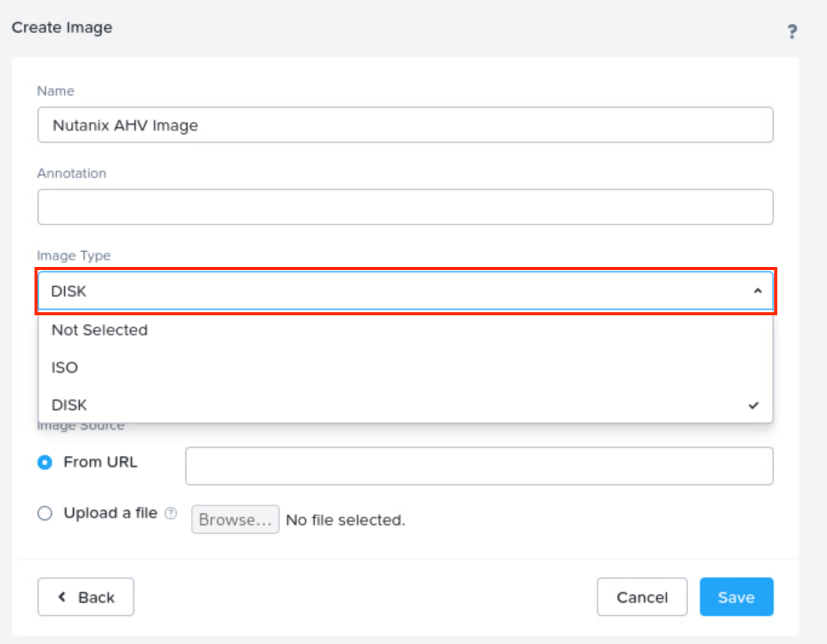Click the checkmark next to DISK option
Viewport: 827px width, 644px height.
pyautogui.click(x=753, y=405)
